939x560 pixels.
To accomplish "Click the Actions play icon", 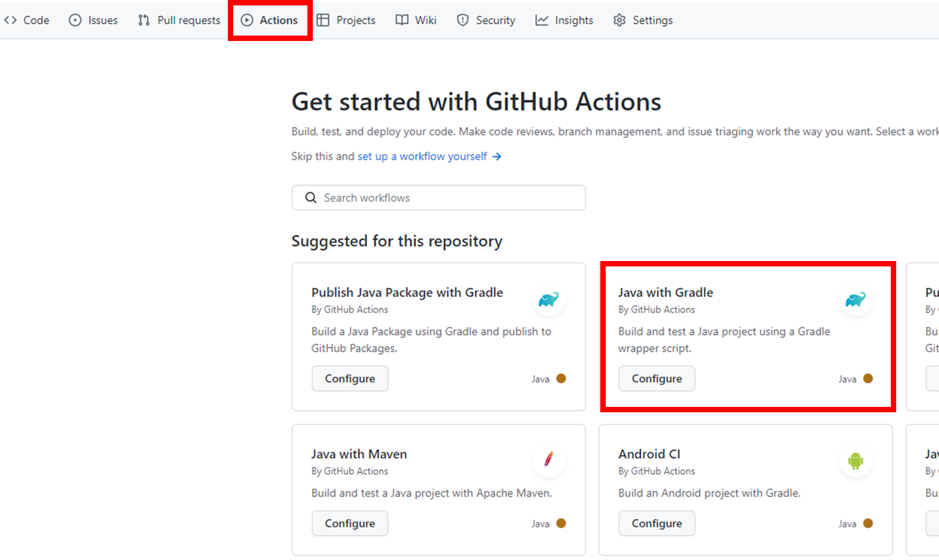I will coord(247,20).
